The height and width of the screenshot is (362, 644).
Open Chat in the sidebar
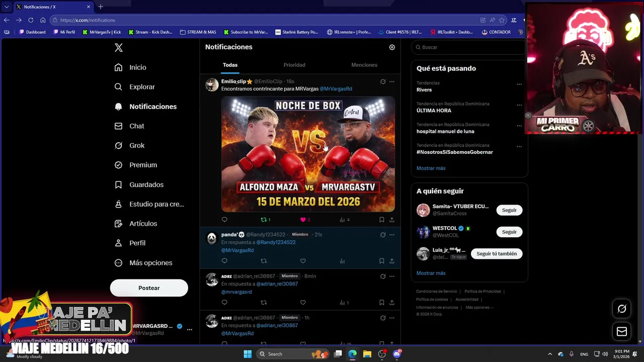click(x=130, y=126)
